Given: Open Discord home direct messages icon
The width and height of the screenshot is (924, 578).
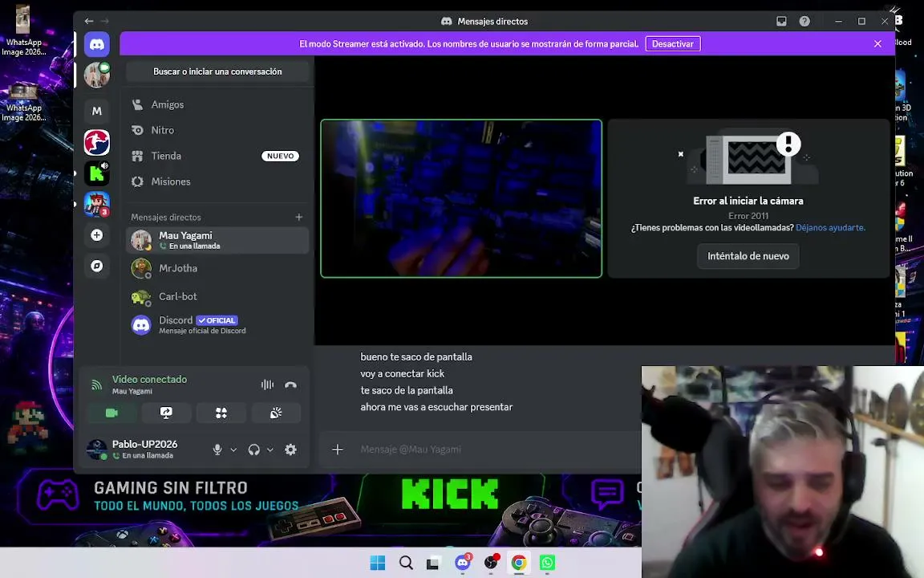Looking at the screenshot, I should click(96, 45).
